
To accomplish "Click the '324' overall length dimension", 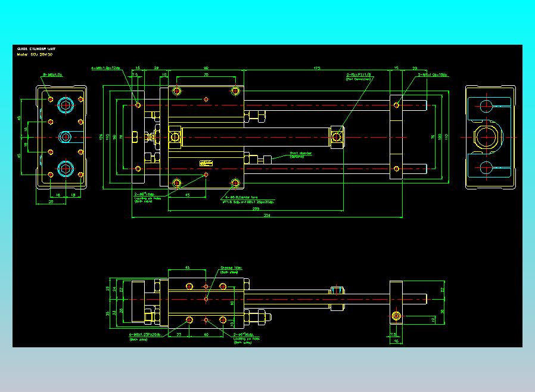I will pyautogui.click(x=267, y=215).
